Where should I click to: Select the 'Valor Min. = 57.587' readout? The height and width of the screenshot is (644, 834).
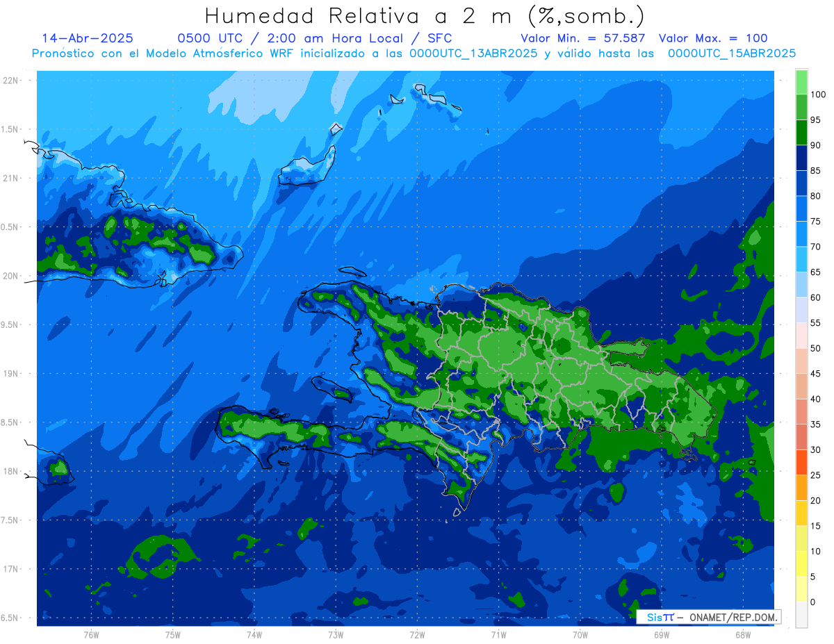tap(582, 38)
